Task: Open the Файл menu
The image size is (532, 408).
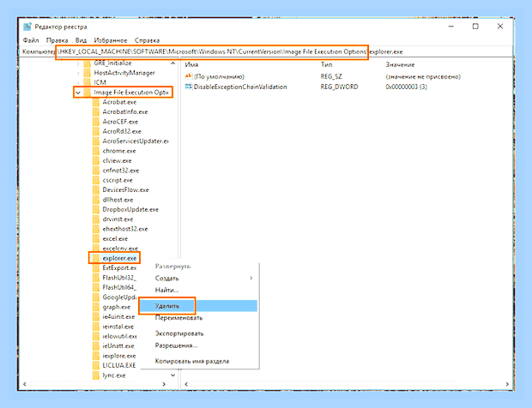Action: [x=31, y=40]
